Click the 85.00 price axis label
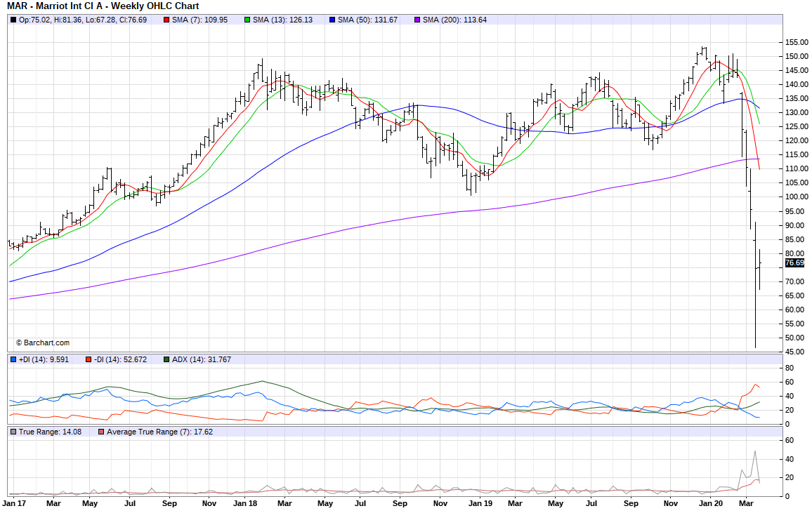Image resolution: width=812 pixels, height=525 pixels. pyautogui.click(x=795, y=239)
